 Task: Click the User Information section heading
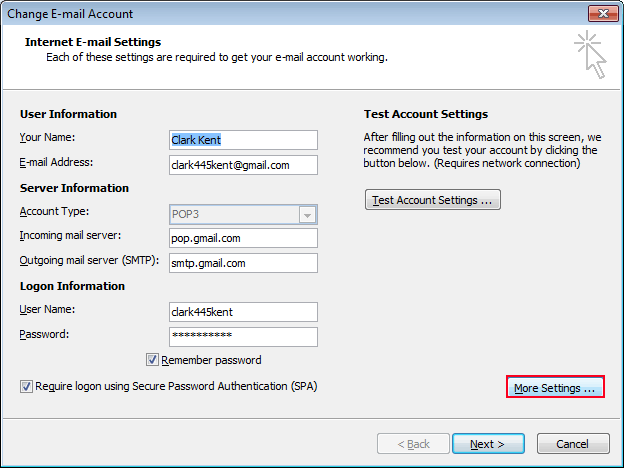click(68, 114)
